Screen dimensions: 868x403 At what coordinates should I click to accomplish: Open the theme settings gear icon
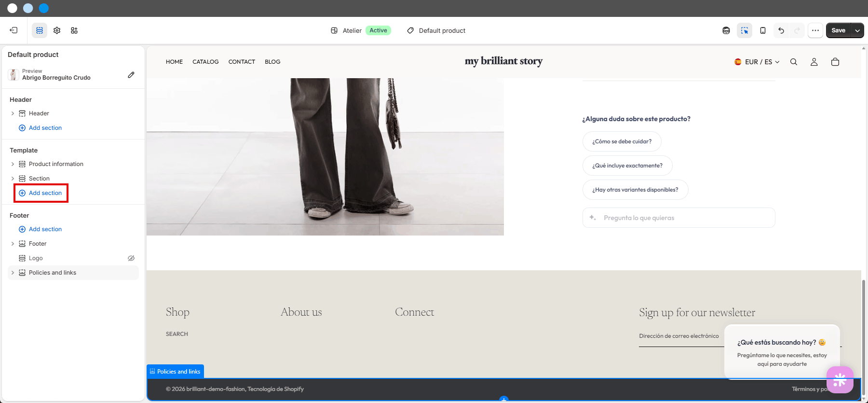57,30
